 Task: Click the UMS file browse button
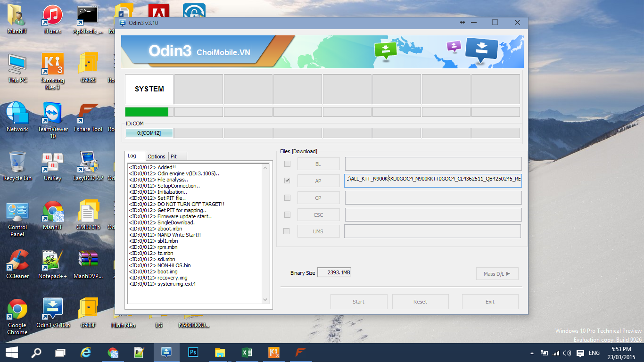click(318, 231)
